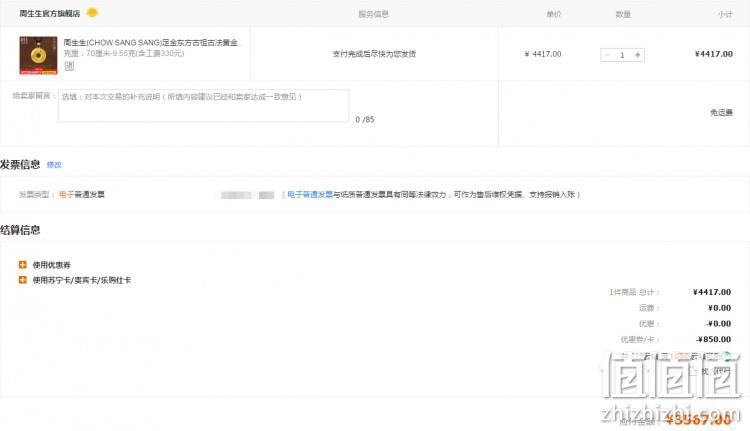Increase quantity with the plus button
This screenshot has height=431, width=750.
[x=638, y=55]
